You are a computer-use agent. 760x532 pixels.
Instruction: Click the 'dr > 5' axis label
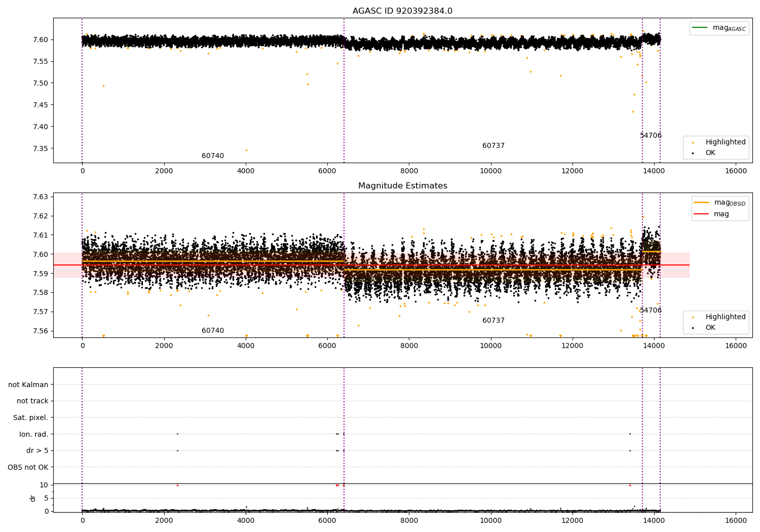[37, 451]
